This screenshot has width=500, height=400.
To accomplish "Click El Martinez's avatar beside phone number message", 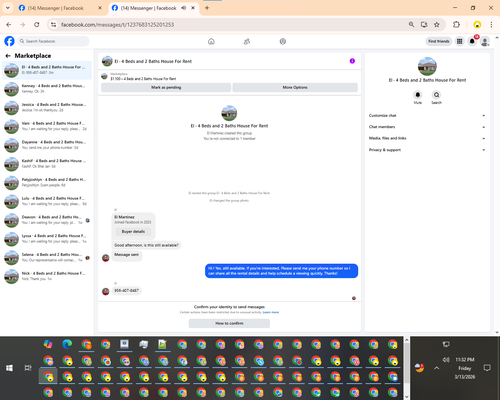I will pos(106,291).
